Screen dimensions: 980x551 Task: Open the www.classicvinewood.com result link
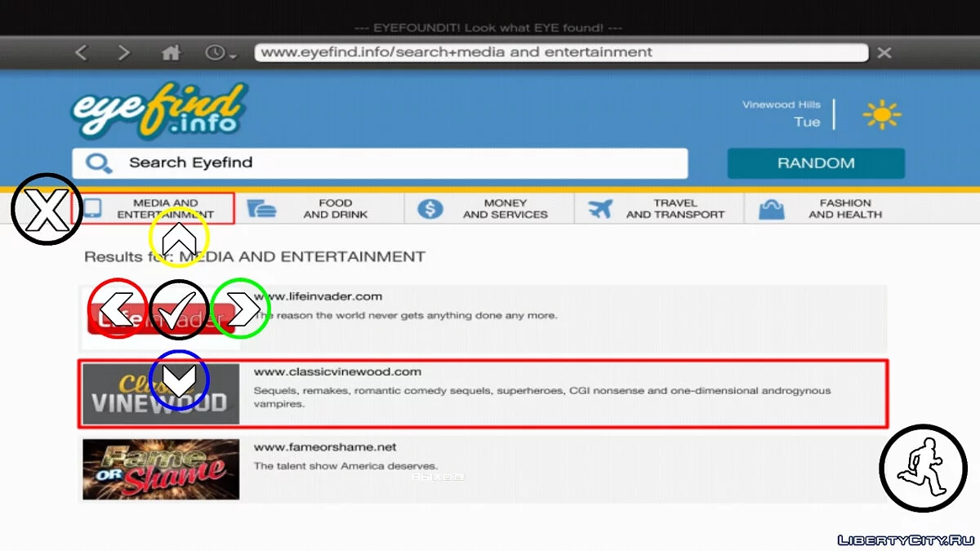tap(337, 372)
